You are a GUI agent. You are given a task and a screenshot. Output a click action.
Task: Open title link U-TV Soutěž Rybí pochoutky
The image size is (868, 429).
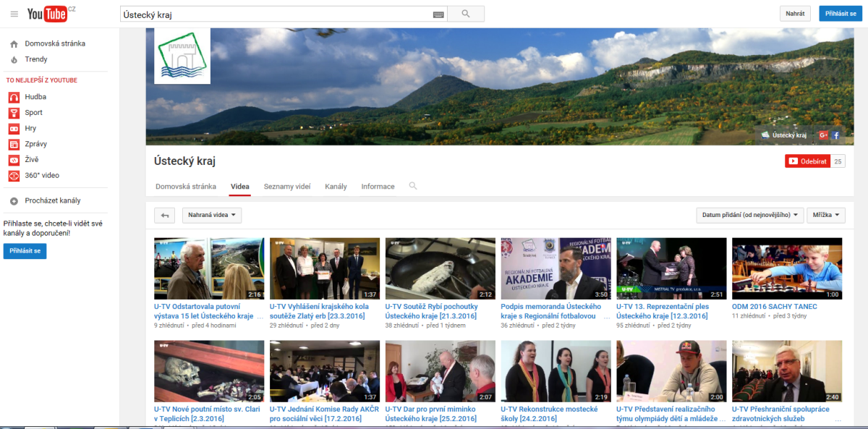tap(433, 311)
